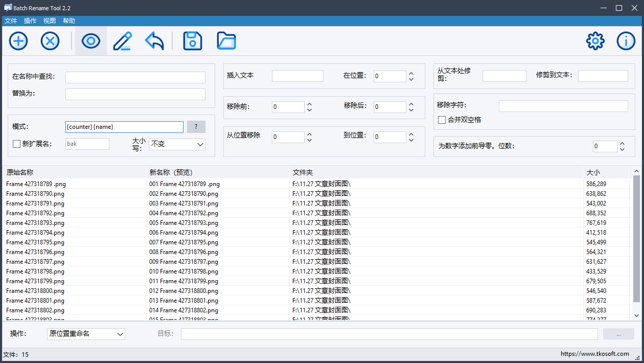Open the 视图 menu
The height and width of the screenshot is (363, 644).
coord(50,21)
